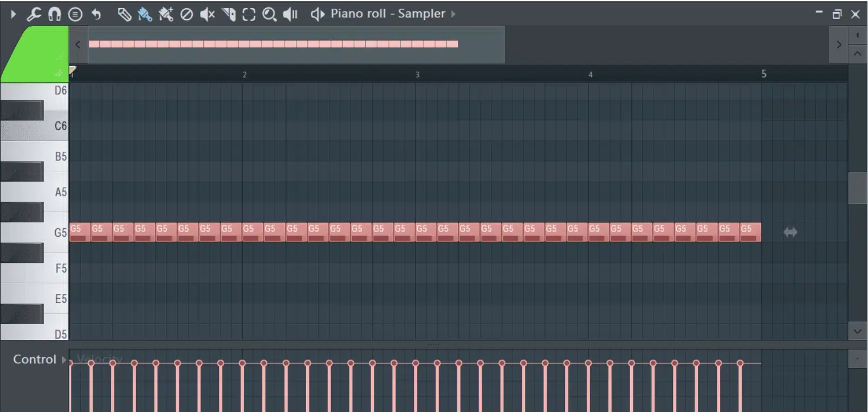Minimize the Piano roll window
The width and height of the screenshot is (868, 412).
[x=819, y=12]
